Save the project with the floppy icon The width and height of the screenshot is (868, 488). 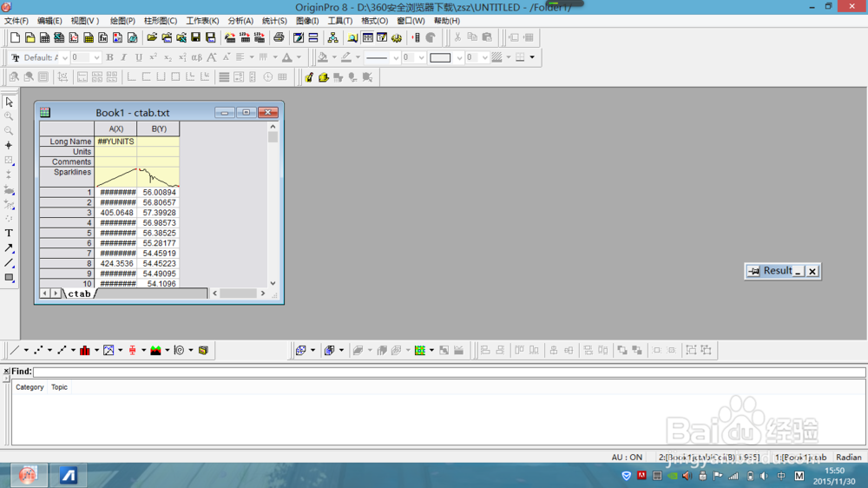coord(195,37)
